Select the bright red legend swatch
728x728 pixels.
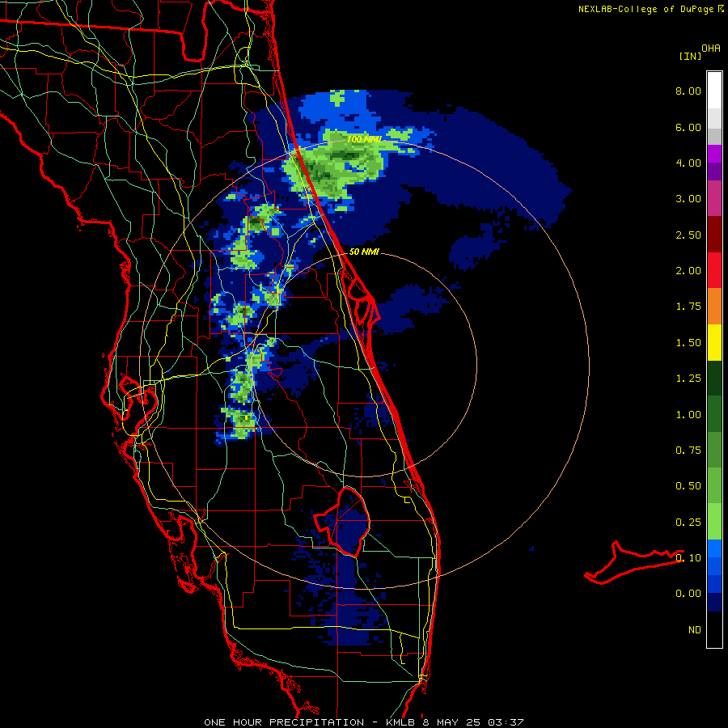click(714, 270)
